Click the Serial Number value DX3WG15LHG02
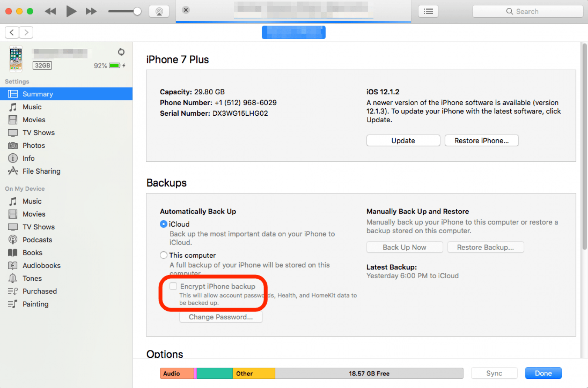Screen dimensions: 588x388 (240, 113)
